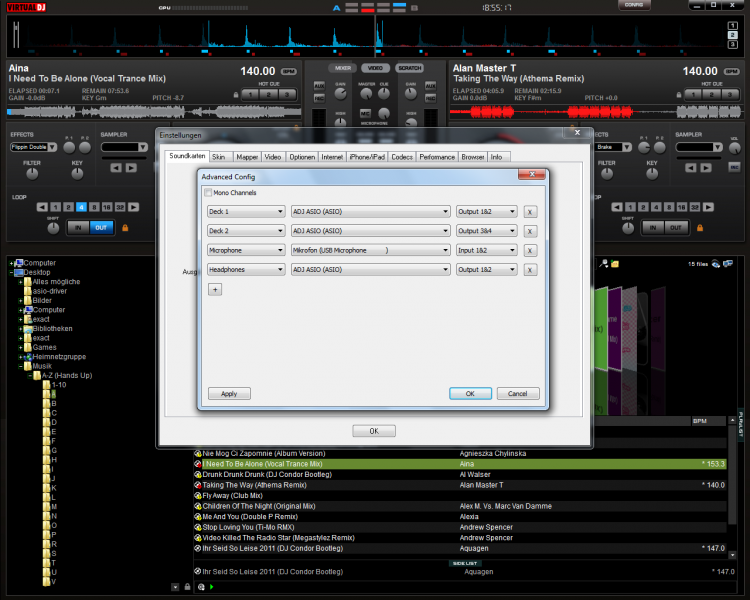750x600 pixels.
Task: Toggle left deck loop IN button
Action: coord(78,228)
